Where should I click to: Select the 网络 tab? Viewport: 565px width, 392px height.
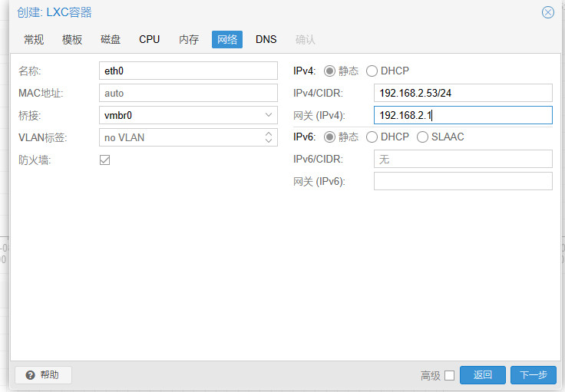[x=227, y=39]
